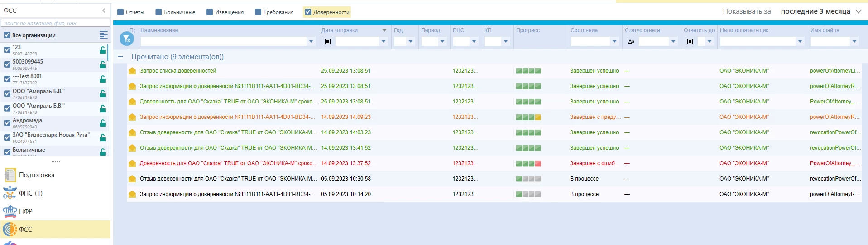This screenshot has height=245, width=868.
Task: Click envelope icon of Запрос списка доверенностей
Action: (132, 71)
